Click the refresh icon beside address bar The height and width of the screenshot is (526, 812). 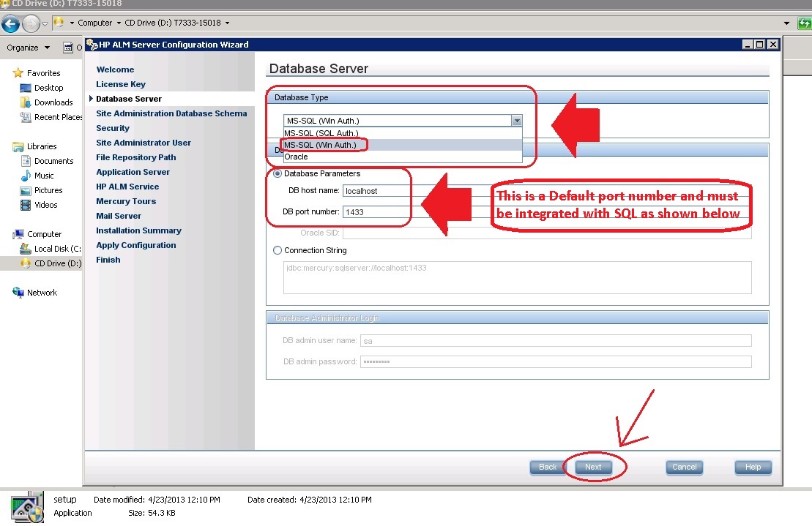coord(805,23)
